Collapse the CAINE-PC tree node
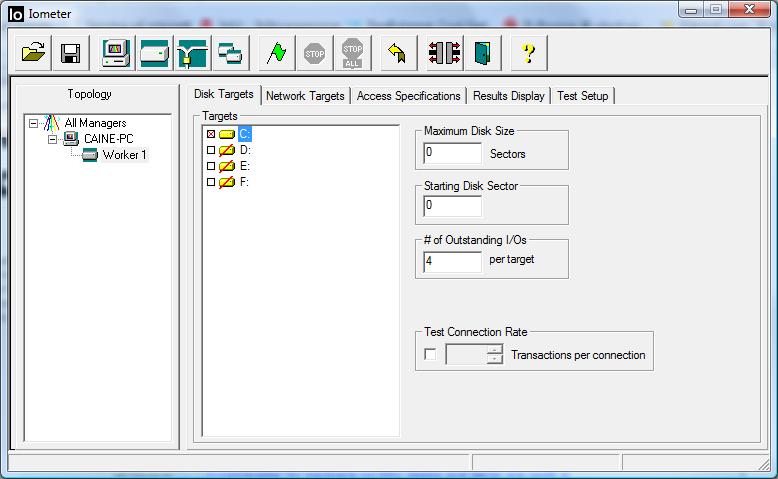778x479 pixels. point(52,139)
